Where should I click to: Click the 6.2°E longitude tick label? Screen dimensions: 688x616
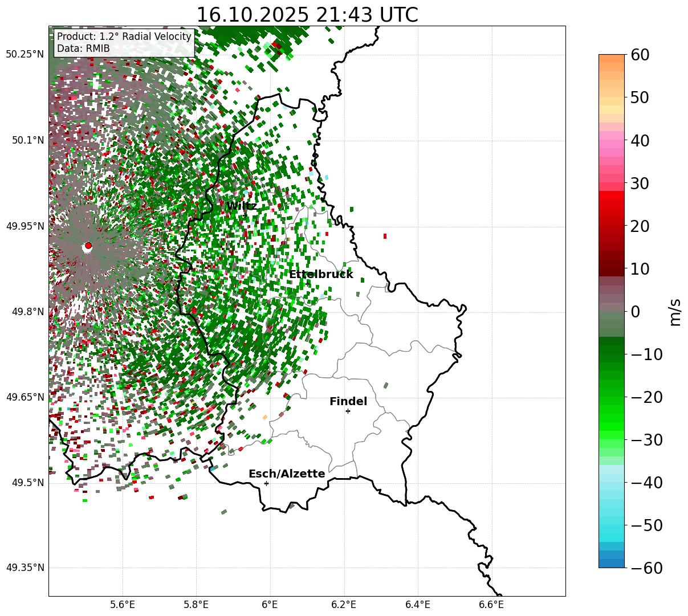click(344, 604)
